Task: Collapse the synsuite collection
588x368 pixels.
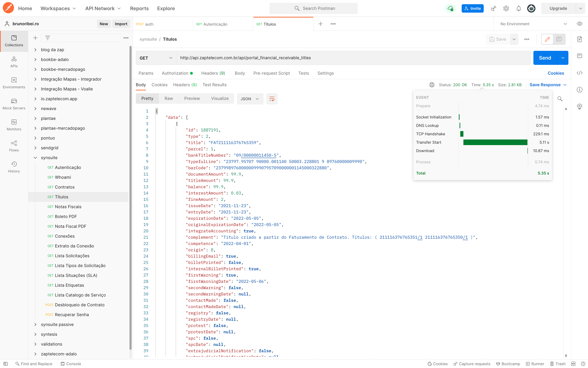Action: pos(36,158)
